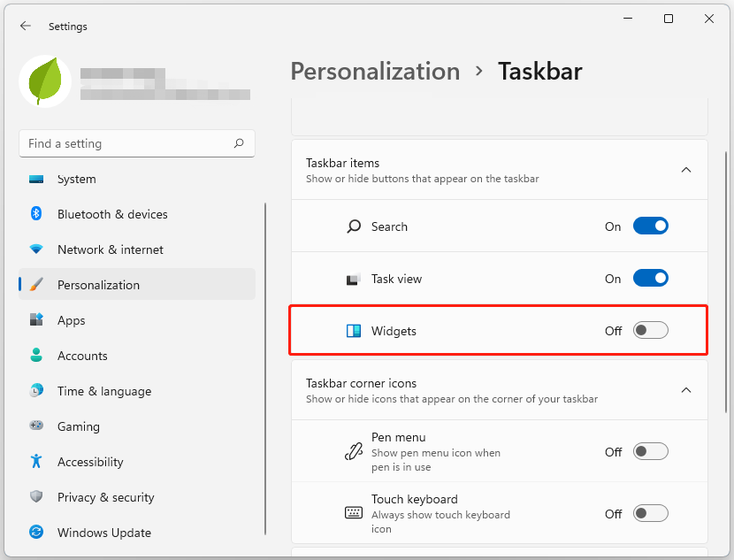Collapse the Taskbar corner icons chevron

pyautogui.click(x=685, y=390)
